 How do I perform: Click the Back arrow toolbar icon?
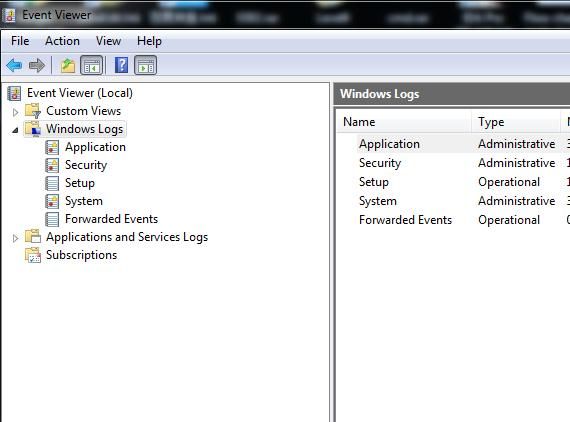click(15, 65)
